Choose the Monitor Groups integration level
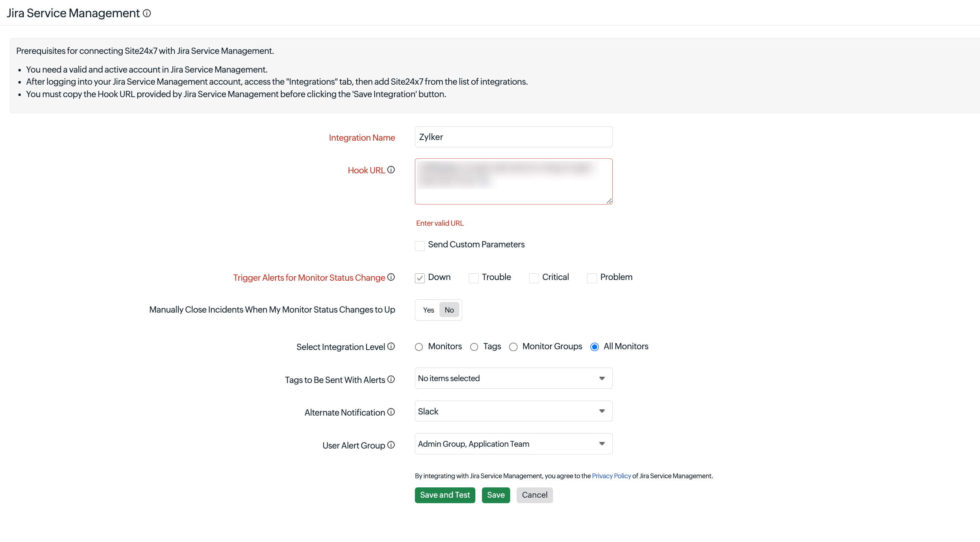 click(x=513, y=347)
